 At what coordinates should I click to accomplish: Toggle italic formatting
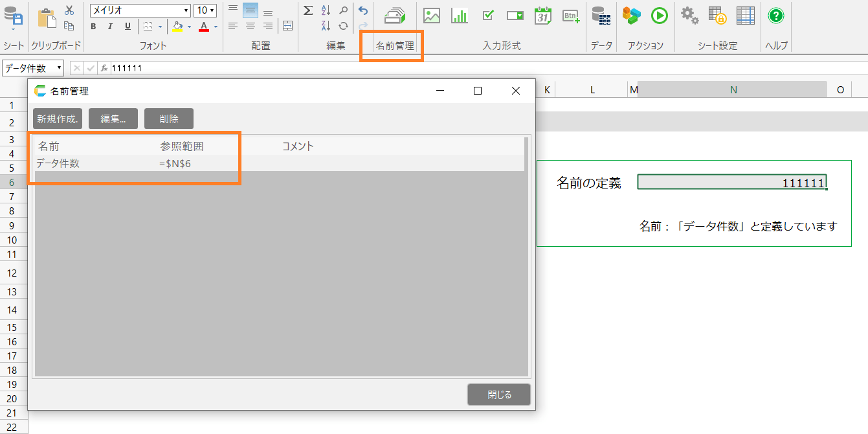(110, 27)
